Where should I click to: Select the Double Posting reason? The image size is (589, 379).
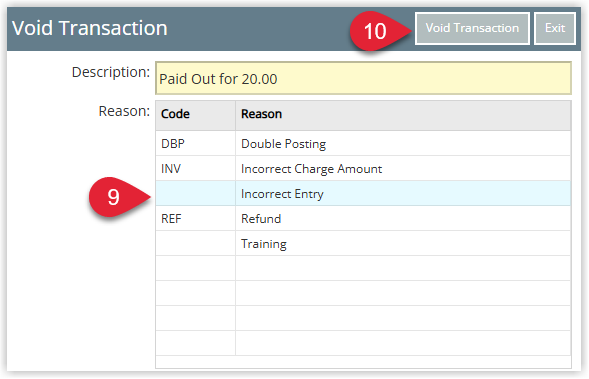(x=403, y=143)
